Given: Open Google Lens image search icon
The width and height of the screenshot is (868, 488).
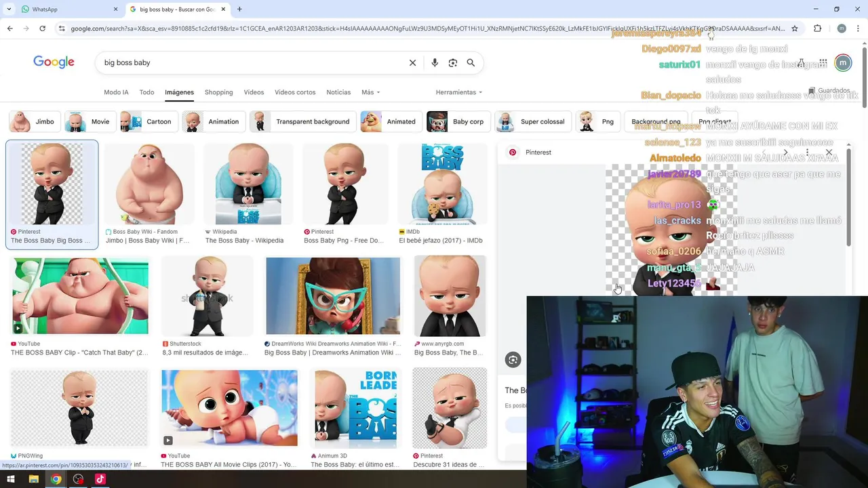Looking at the screenshot, I should [x=453, y=62].
